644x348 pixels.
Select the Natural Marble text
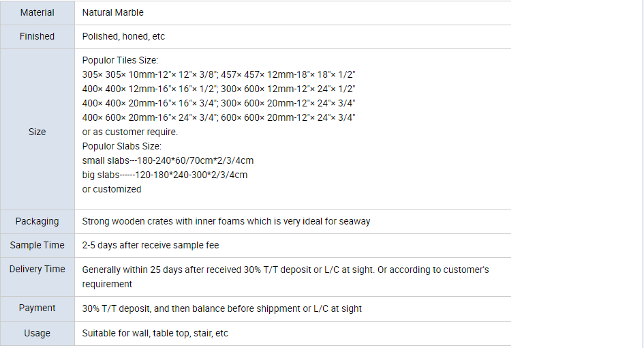113,13
